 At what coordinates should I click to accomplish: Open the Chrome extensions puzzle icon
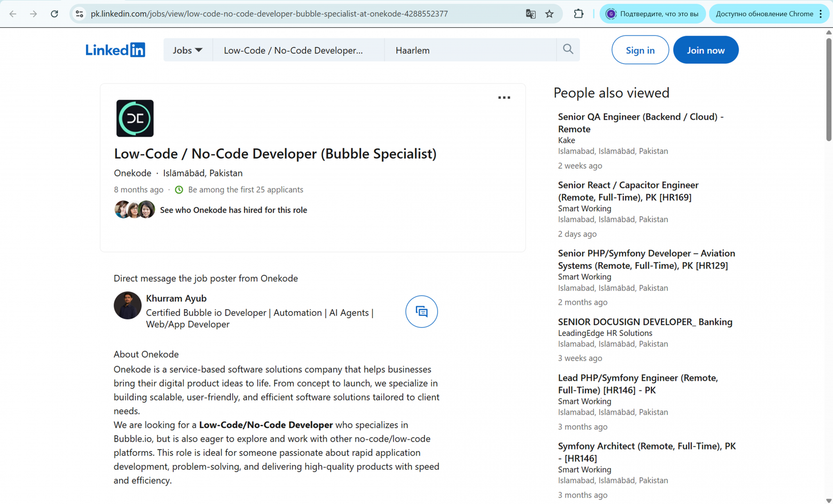pyautogui.click(x=578, y=14)
